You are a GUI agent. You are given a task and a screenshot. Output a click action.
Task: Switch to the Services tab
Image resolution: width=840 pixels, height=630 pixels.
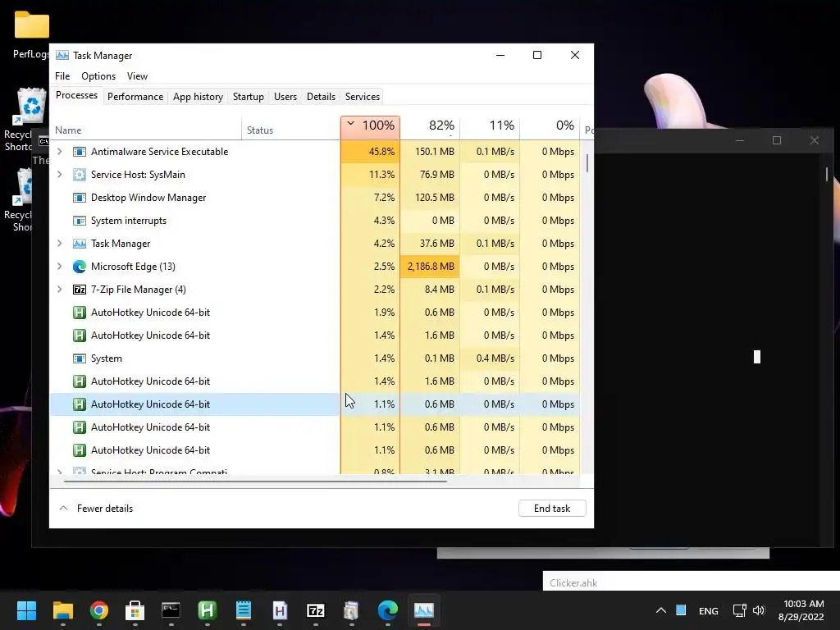362,97
